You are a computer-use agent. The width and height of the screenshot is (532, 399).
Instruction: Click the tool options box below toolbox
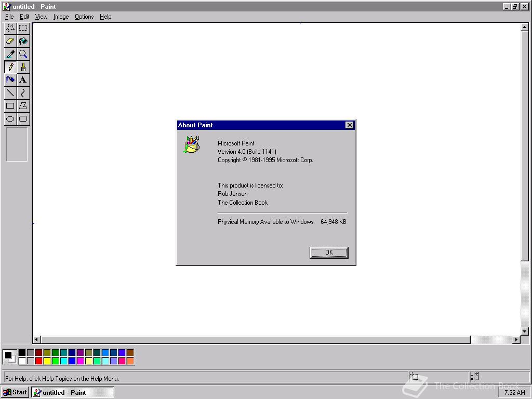coord(17,144)
